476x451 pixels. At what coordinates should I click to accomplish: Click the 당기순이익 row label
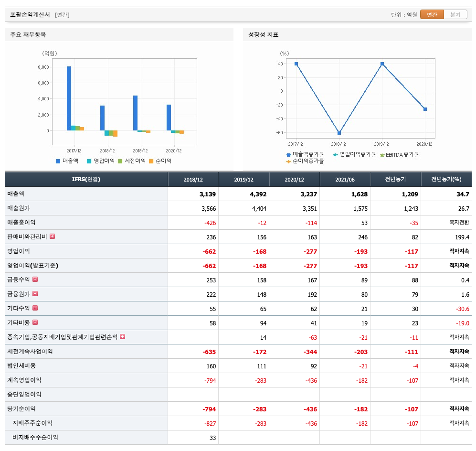click(21, 408)
